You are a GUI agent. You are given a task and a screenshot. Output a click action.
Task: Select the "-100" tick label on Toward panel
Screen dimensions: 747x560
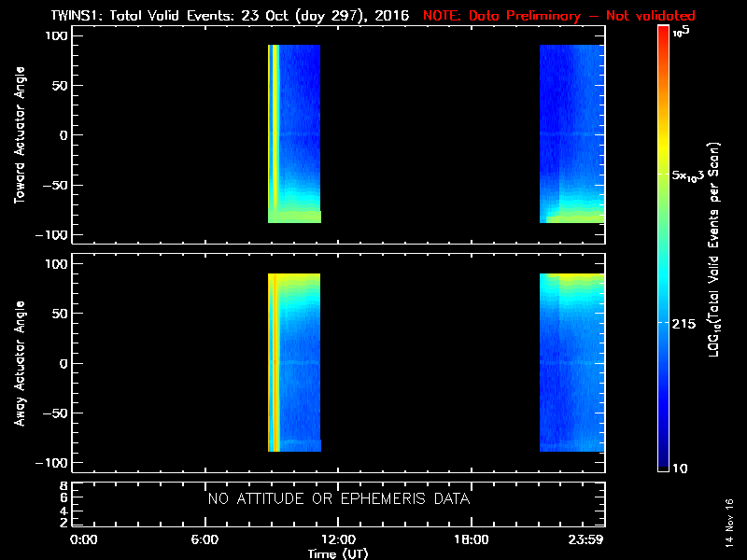coord(52,235)
